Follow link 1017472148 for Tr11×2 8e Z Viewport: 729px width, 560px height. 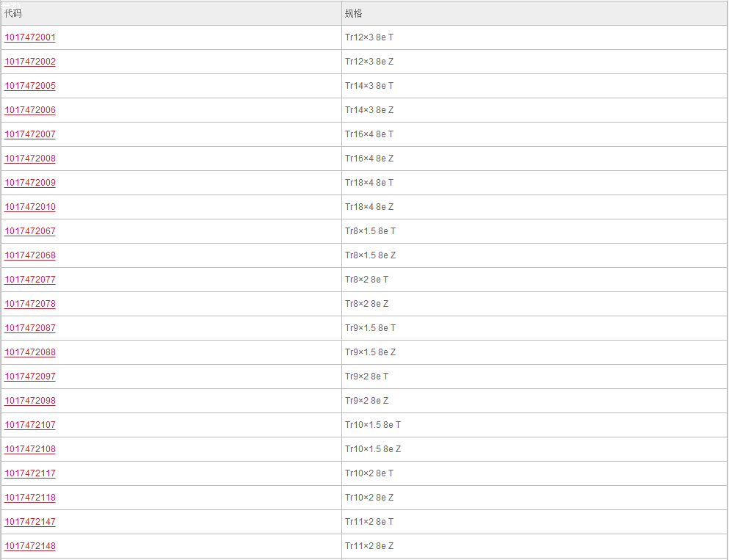click(30, 545)
